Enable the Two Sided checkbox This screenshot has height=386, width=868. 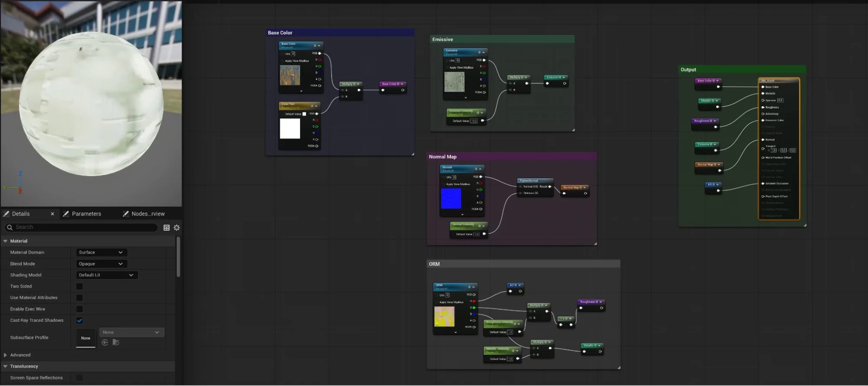[79, 286]
